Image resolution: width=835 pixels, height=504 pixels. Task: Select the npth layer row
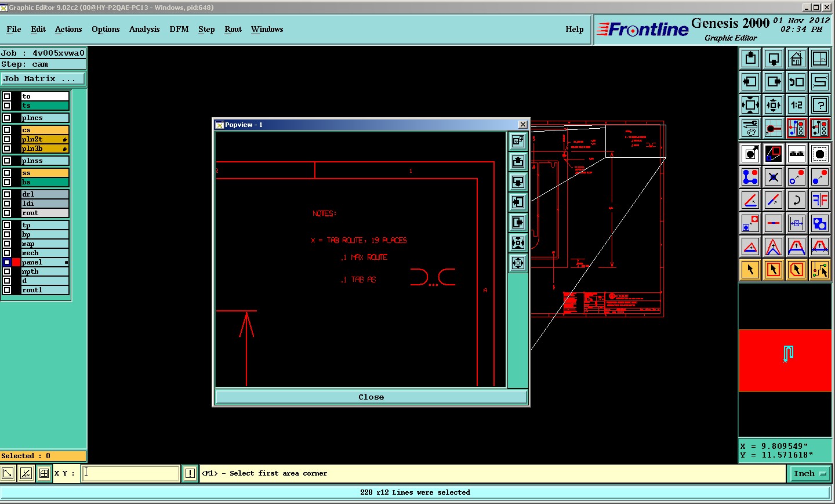pyautogui.click(x=45, y=271)
